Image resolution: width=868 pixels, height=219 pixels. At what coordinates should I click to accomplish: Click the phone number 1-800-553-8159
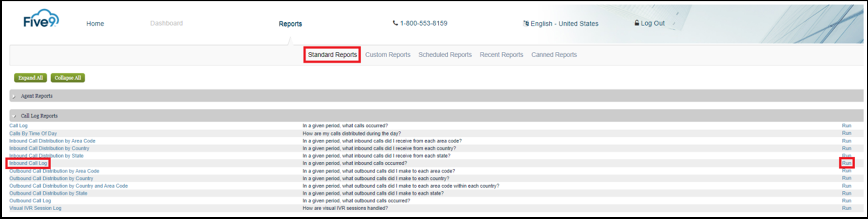tap(420, 23)
